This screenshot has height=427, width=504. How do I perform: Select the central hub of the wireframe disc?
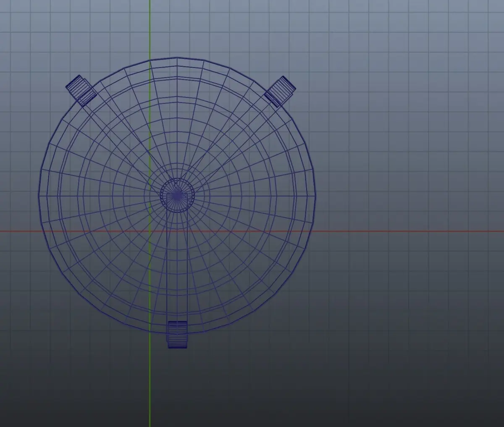177,195
